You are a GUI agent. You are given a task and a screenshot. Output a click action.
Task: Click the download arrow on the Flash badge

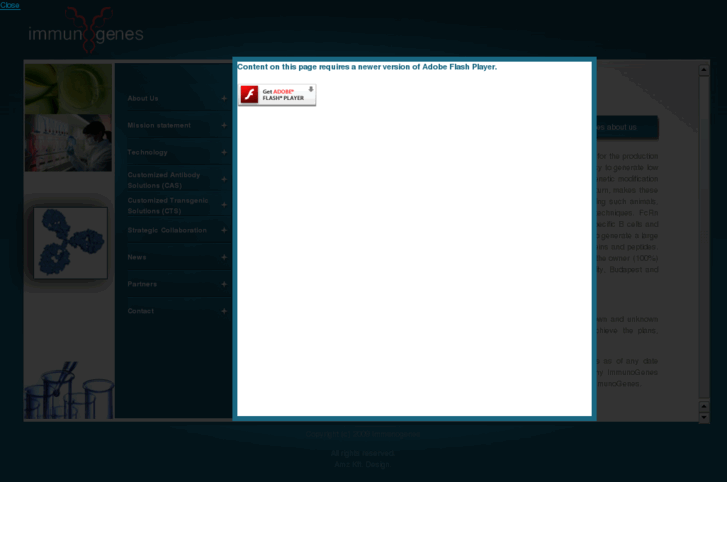[x=311, y=90]
